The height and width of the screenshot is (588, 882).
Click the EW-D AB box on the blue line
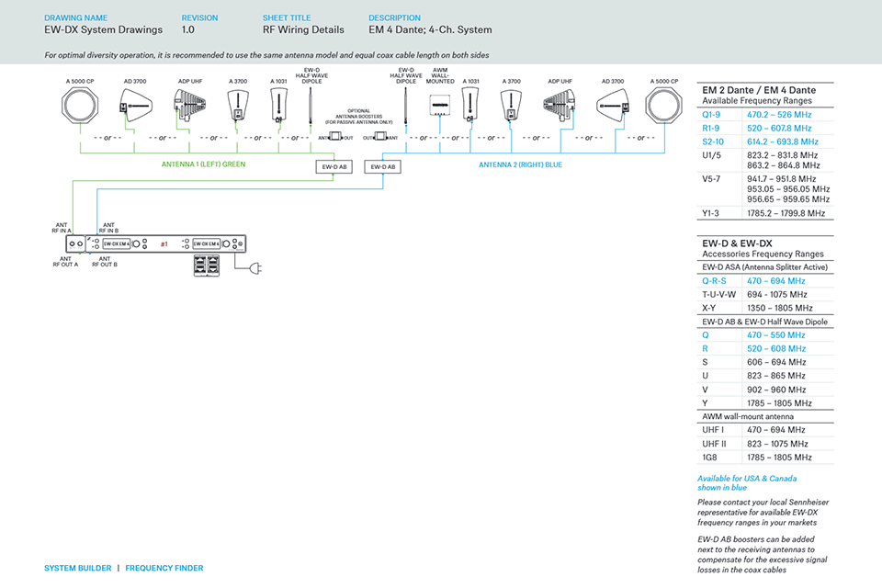click(382, 166)
